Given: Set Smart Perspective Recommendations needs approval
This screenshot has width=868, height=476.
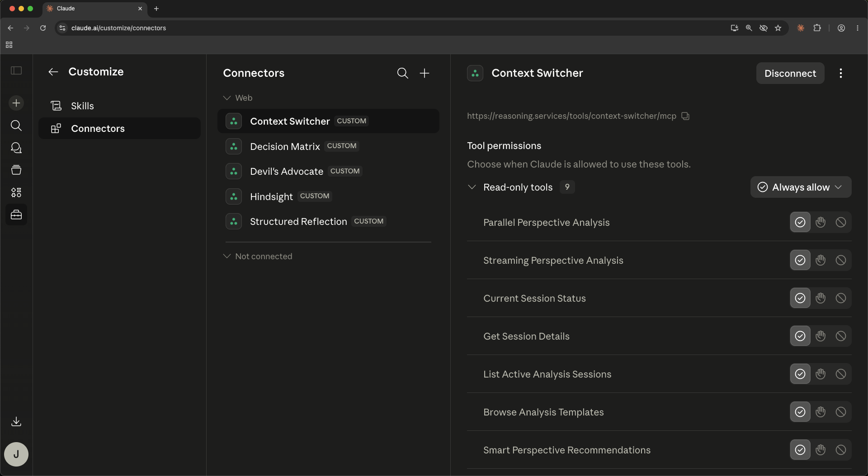Looking at the screenshot, I should point(821,450).
